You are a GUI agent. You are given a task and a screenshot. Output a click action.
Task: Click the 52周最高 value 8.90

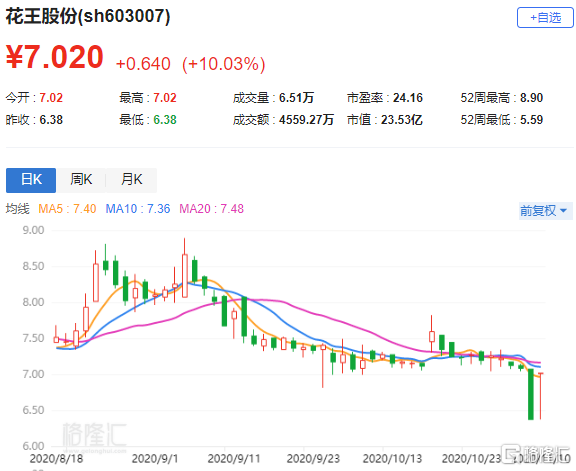pyautogui.click(x=531, y=98)
